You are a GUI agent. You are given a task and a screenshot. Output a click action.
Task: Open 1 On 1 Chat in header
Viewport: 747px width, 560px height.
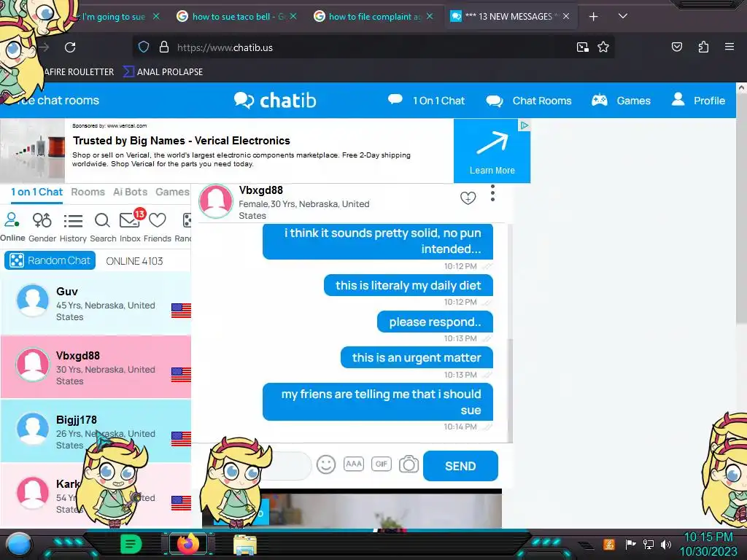coord(426,101)
